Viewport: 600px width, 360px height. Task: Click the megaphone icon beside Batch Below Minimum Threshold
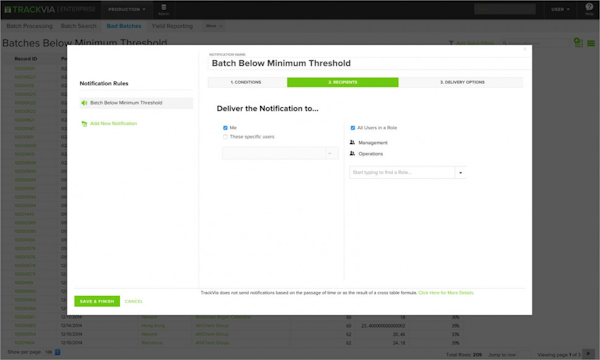[84, 103]
